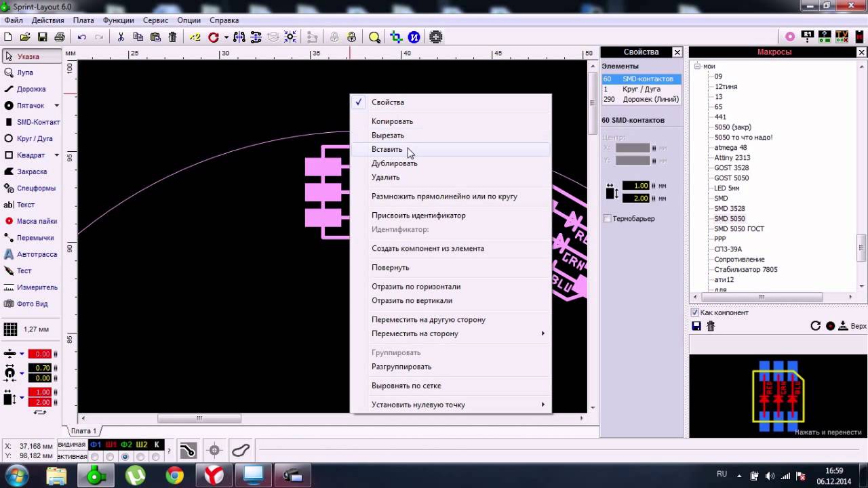Viewport: 868px width, 488px height.
Task: Open the dotted circle scanned-copy icon
Action: pos(436,37)
